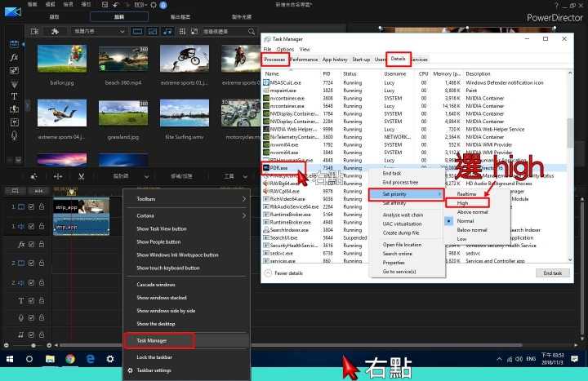Open PowerDirector settings gear icon
The image size is (588, 381).
[x=154, y=5]
